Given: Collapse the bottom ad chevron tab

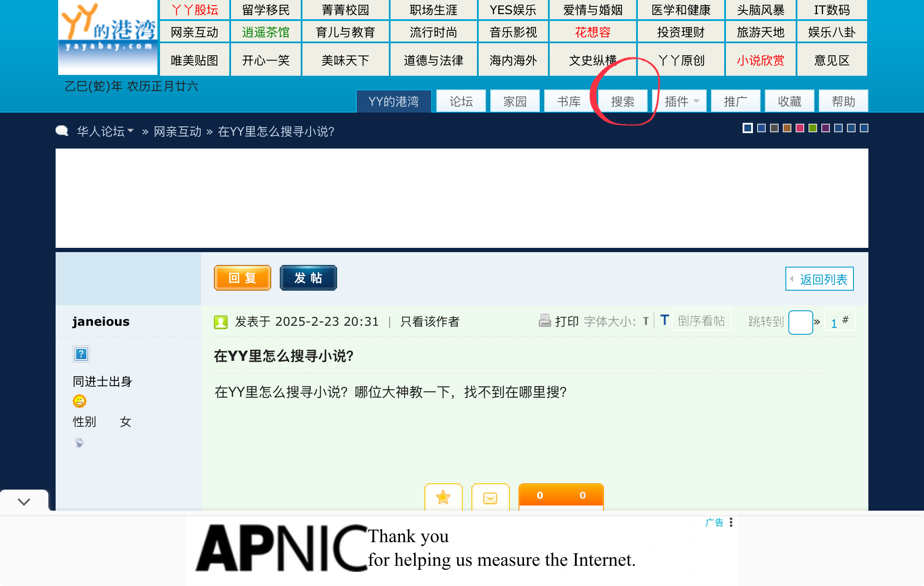Looking at the screenshot, I should pos(24,501).
